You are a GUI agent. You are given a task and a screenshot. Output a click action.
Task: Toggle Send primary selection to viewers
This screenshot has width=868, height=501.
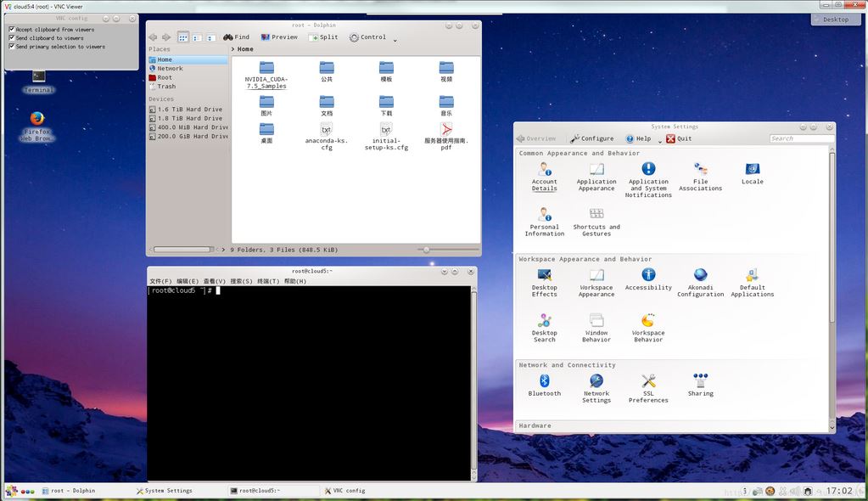point(12,47)
